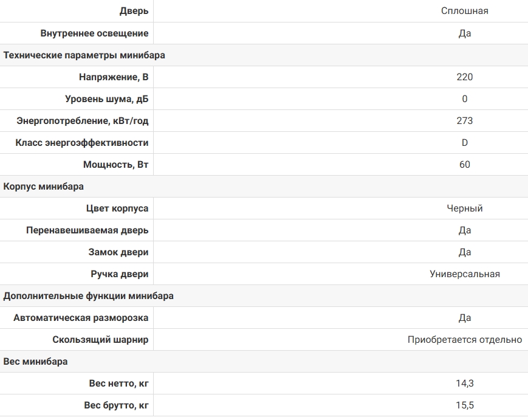Viewport: 528px width, 420px height.
Task: Select the net weight value 14,3
Action: (x=465, y=384)
